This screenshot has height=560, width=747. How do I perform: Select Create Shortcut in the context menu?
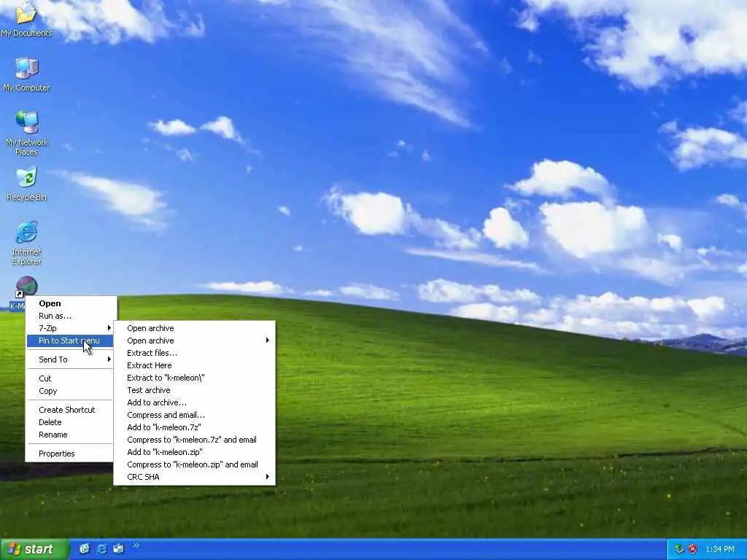tap(69, 410)
